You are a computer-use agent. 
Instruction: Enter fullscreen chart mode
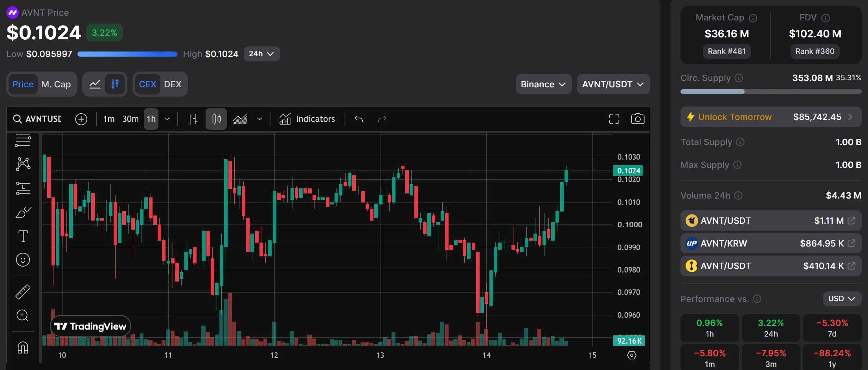614,119
